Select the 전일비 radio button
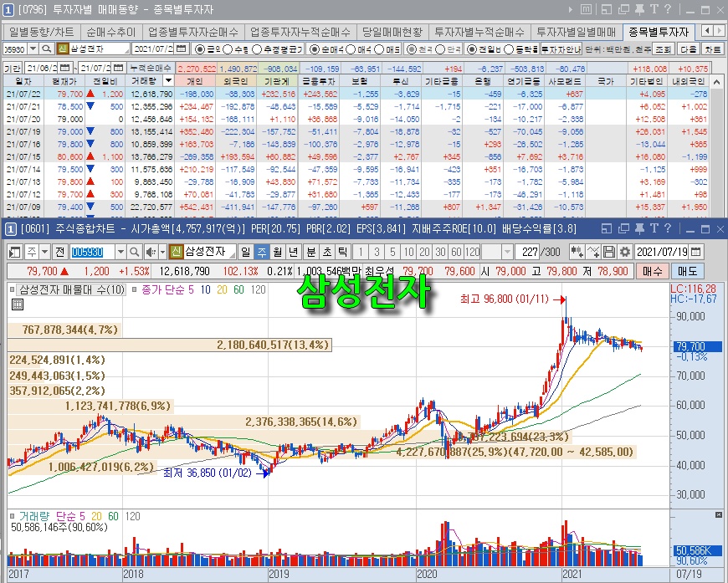This screenshot has width=728, height=583. pyautogui.click(x=472, y=49)
